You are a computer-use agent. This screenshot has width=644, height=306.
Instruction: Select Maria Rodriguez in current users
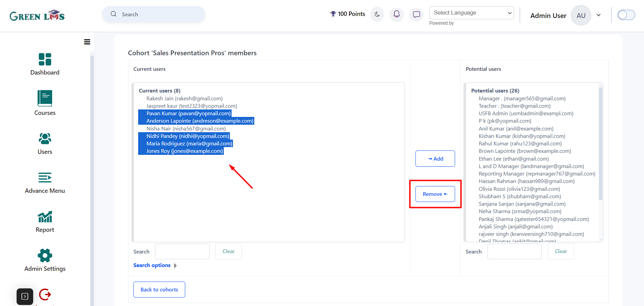(186, 144)
